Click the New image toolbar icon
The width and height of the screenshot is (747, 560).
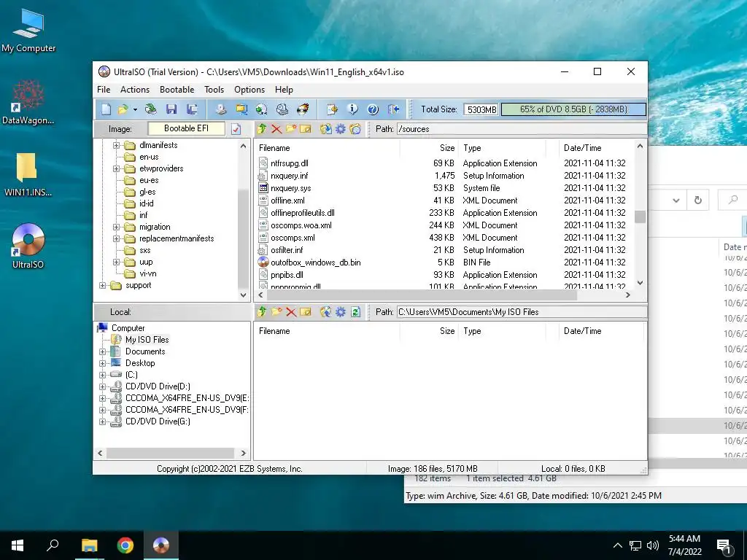(106, 109)
